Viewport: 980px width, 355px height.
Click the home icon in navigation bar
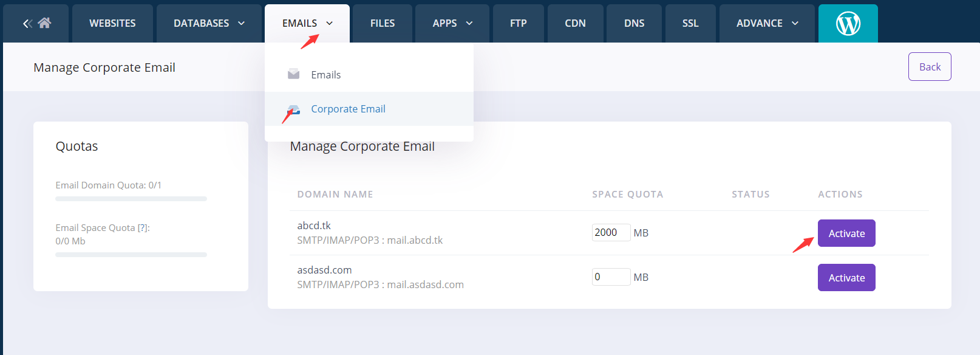(x=44, y=23)
